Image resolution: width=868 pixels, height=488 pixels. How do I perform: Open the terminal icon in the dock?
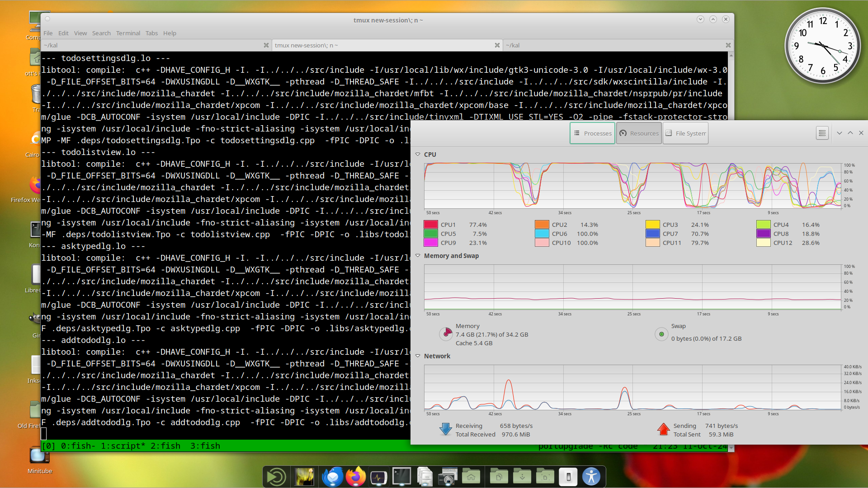[401, 477]
